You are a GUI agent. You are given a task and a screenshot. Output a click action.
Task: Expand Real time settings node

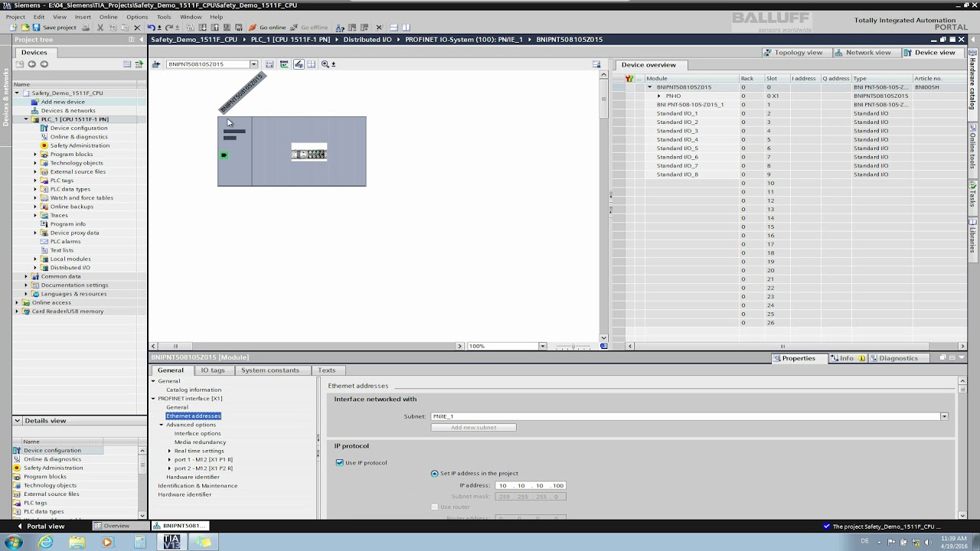click(x=170, y=451)
